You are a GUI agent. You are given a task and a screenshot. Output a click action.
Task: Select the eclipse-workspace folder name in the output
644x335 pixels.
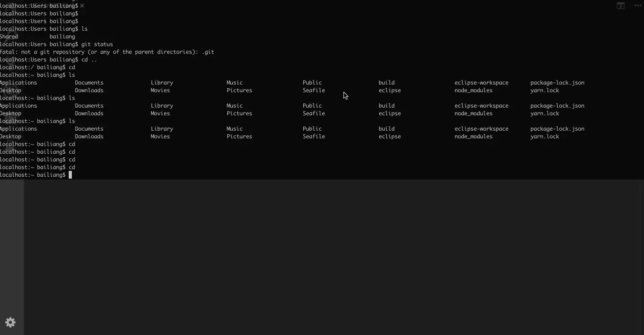pos(481,82)
